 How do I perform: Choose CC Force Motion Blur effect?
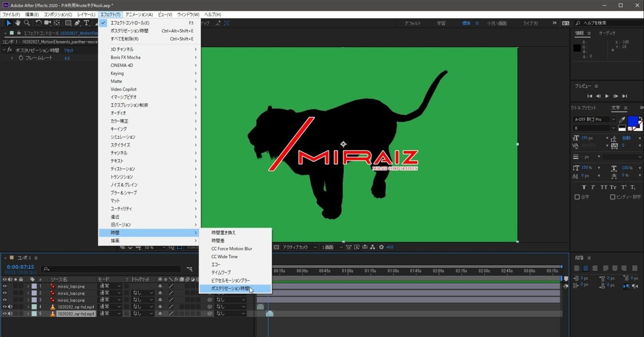pos(235,248)
